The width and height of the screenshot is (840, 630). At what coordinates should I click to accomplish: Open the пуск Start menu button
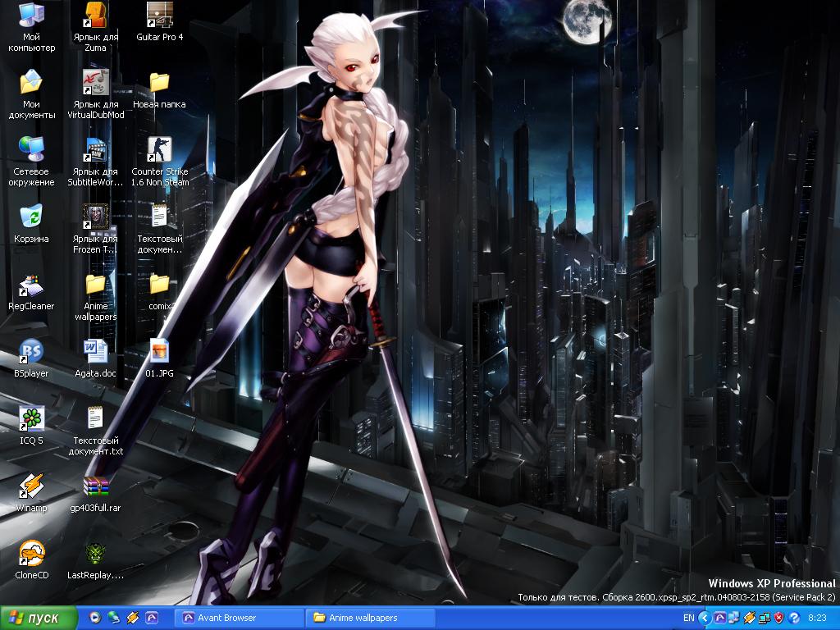coord(38,618)
